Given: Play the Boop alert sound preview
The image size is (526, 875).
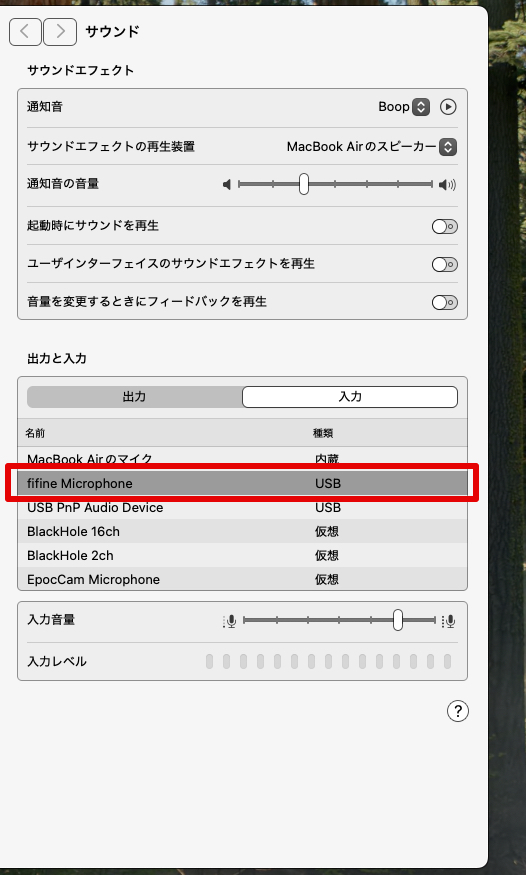Looking at the screenshot, I should pyautogui.click(x=448, y=107).
